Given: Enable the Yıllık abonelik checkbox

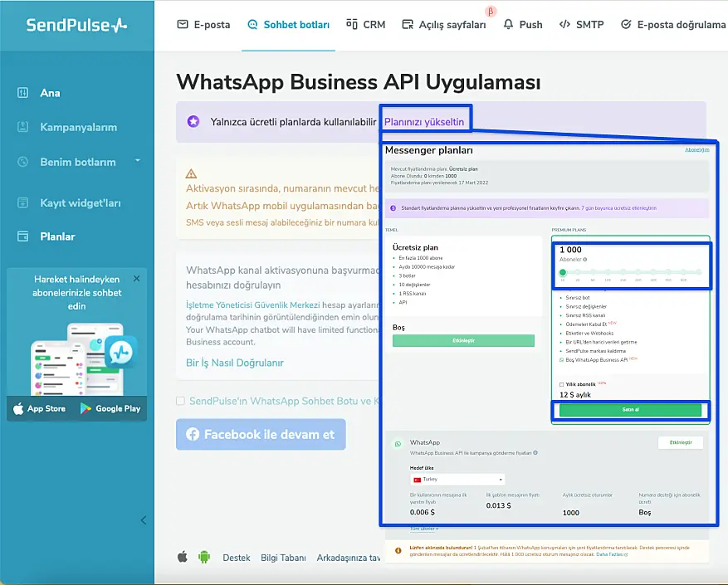Looking at the screenshot, I should (x=562, y=384).
